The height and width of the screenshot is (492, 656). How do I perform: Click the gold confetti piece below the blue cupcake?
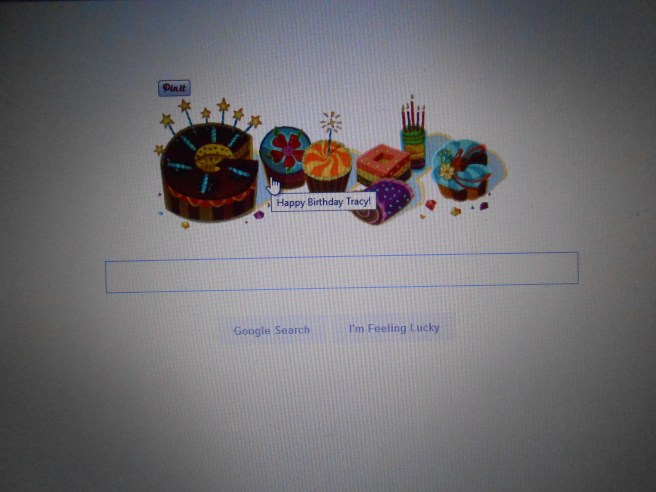coord(455,211)
